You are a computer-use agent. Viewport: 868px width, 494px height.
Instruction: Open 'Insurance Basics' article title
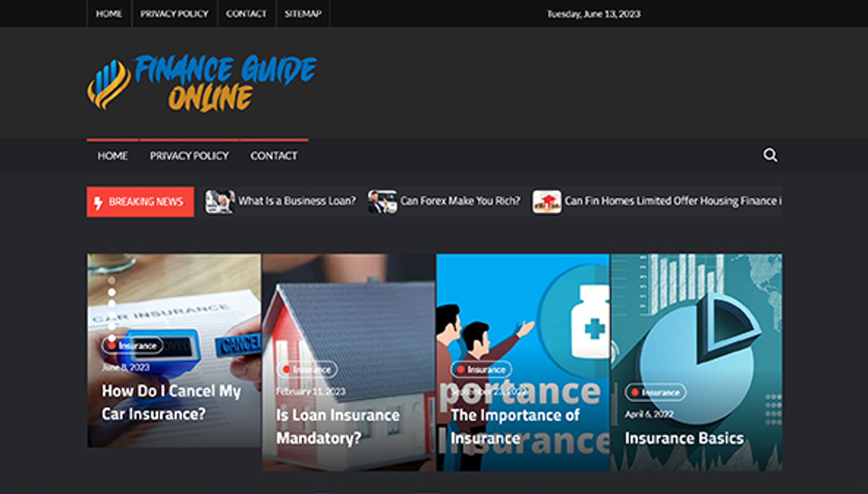coord(684,438)
